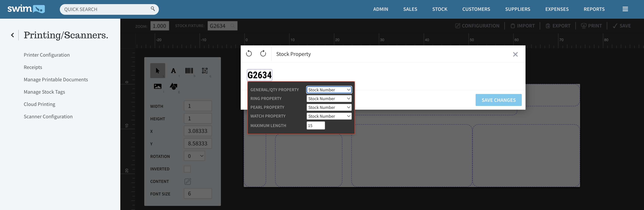Image resolution: width=644 pixels, height=210 pixels.
Task: Open the hamburger menu
Action: pyautogui.click(x=625, y=9)
